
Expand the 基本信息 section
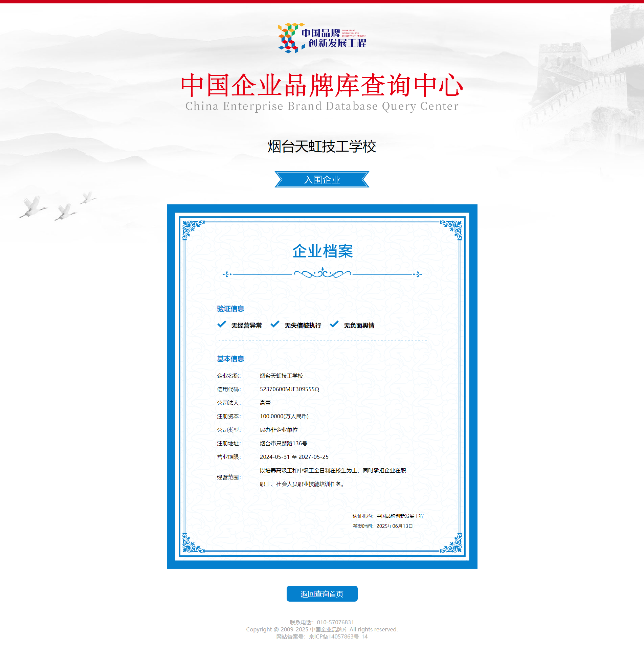230,359
